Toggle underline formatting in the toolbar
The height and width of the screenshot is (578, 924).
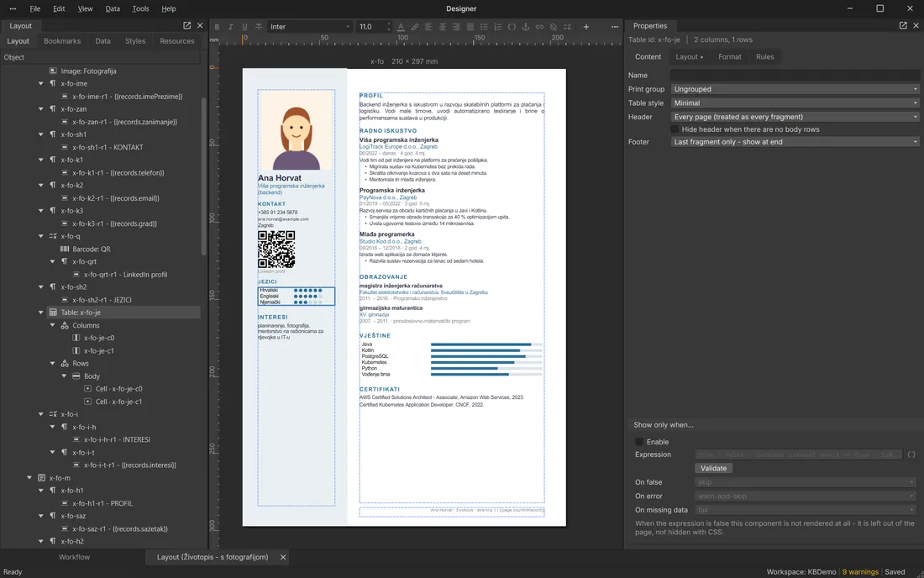[244, 27]
